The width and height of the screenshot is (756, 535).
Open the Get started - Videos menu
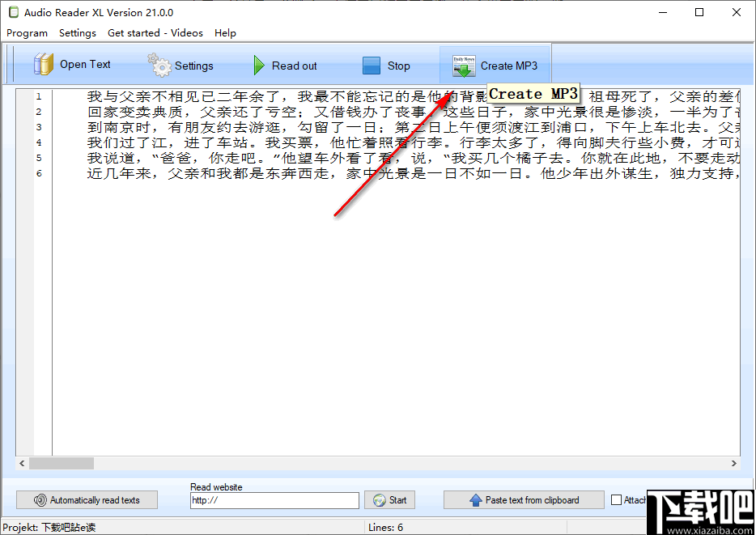pos(155,33)
